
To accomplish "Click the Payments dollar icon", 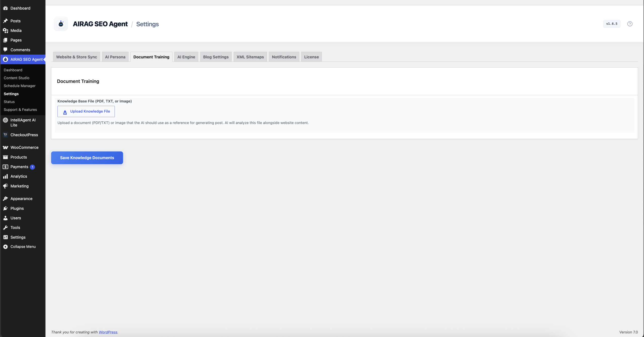I will (5, 167).
